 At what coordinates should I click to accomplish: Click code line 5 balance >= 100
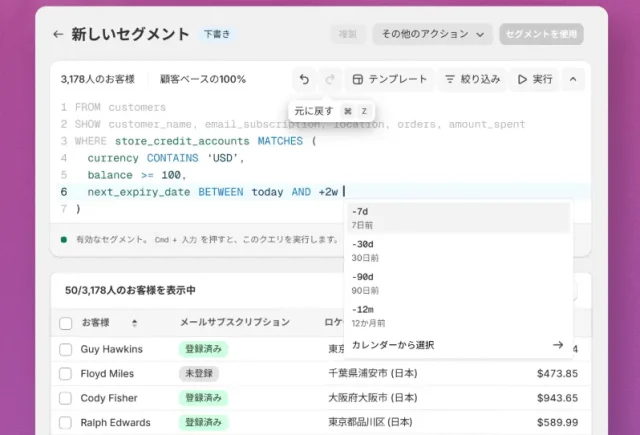[x=137, y=175]
